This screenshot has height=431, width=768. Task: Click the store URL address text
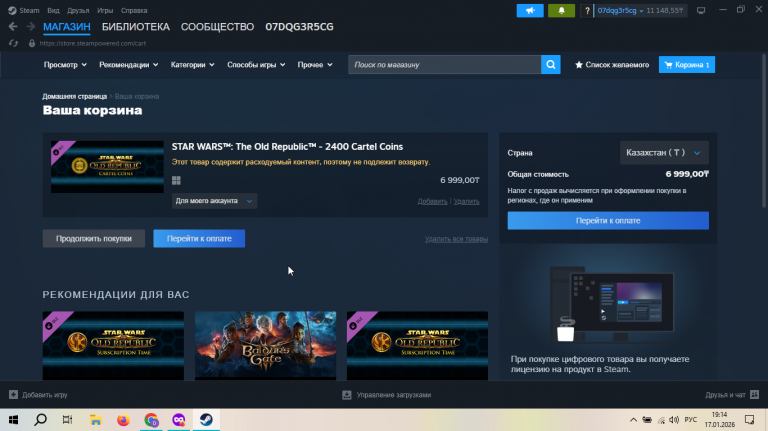click(93, 43)
